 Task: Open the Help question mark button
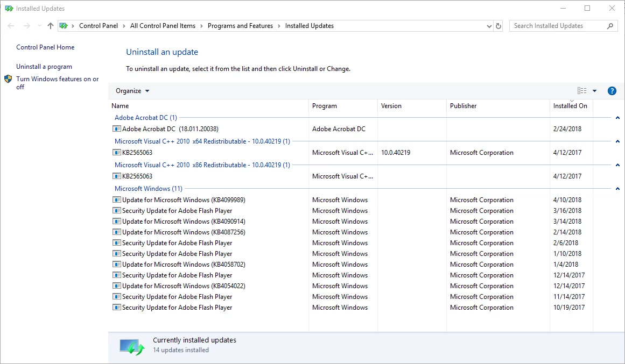point(612,91)
